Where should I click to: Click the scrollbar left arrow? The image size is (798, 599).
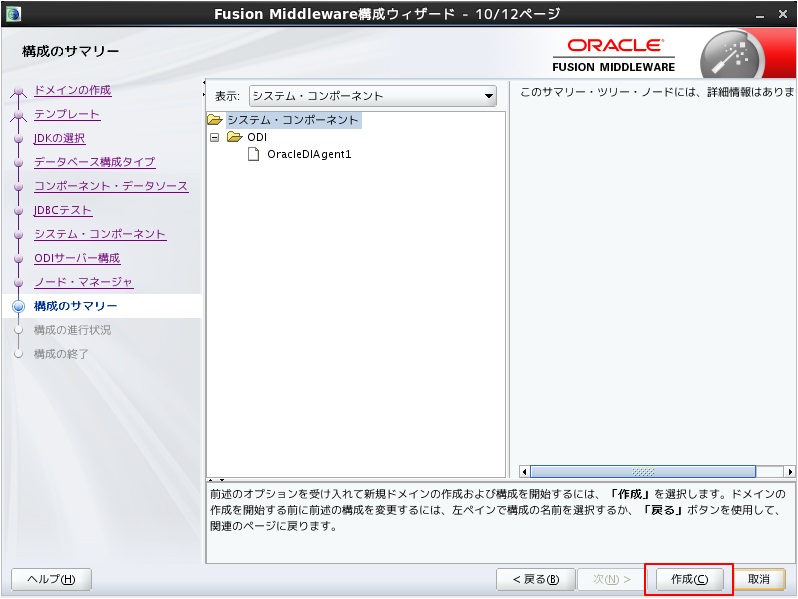tap(524, 472)
